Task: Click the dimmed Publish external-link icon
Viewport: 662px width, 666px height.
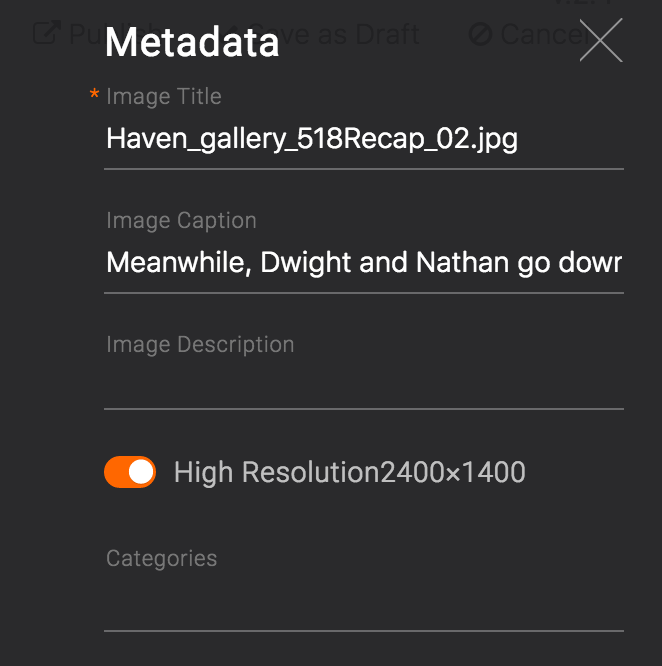Action: click(x=45, y=34)
